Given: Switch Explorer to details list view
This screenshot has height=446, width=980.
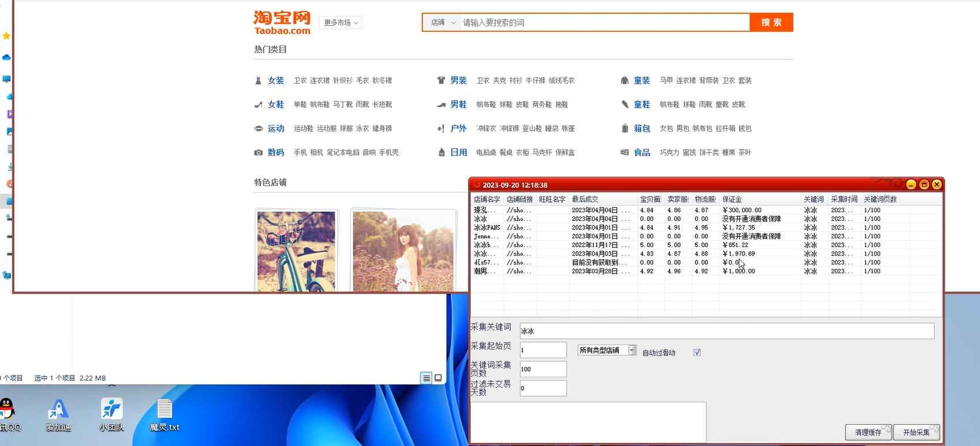Looking at the screenshot, I should point(426,378).
